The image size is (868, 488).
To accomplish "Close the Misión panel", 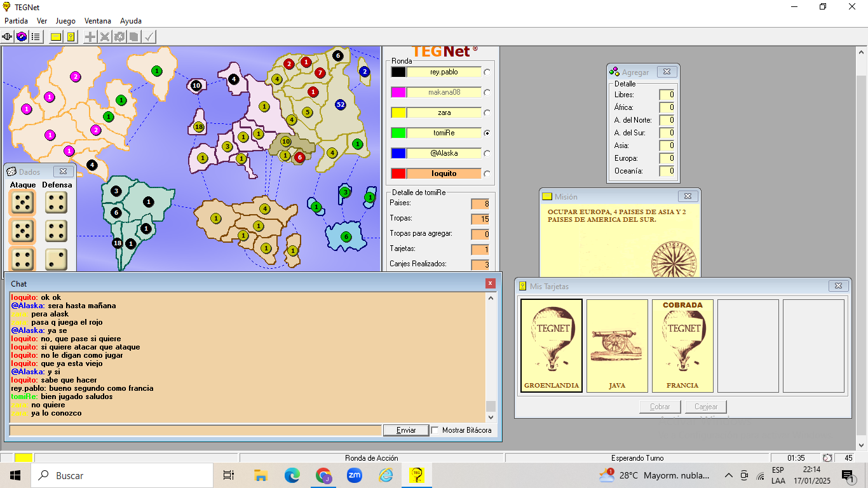I will coord(688,196).
